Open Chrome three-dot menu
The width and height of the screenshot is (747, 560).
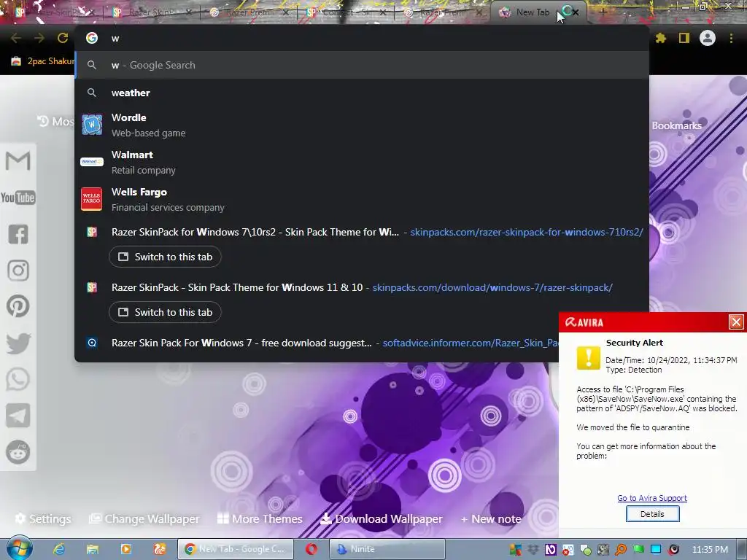coord(731,38)
